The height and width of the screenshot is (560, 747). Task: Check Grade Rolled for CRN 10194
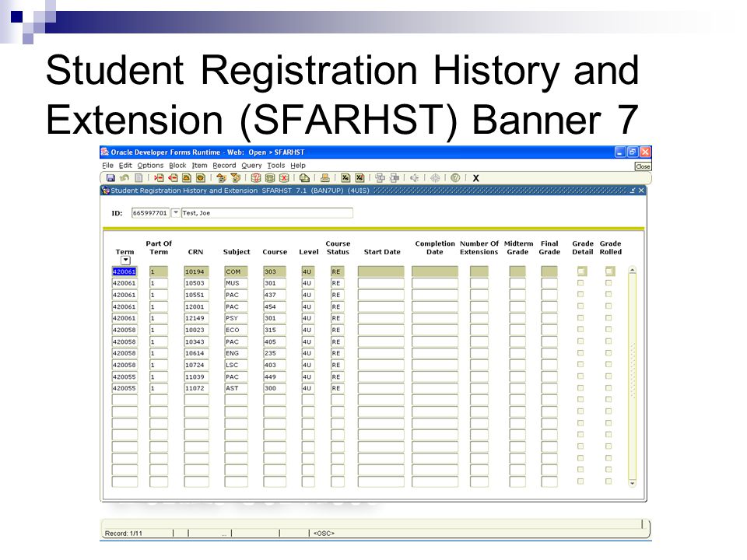(x=608, y=271)
